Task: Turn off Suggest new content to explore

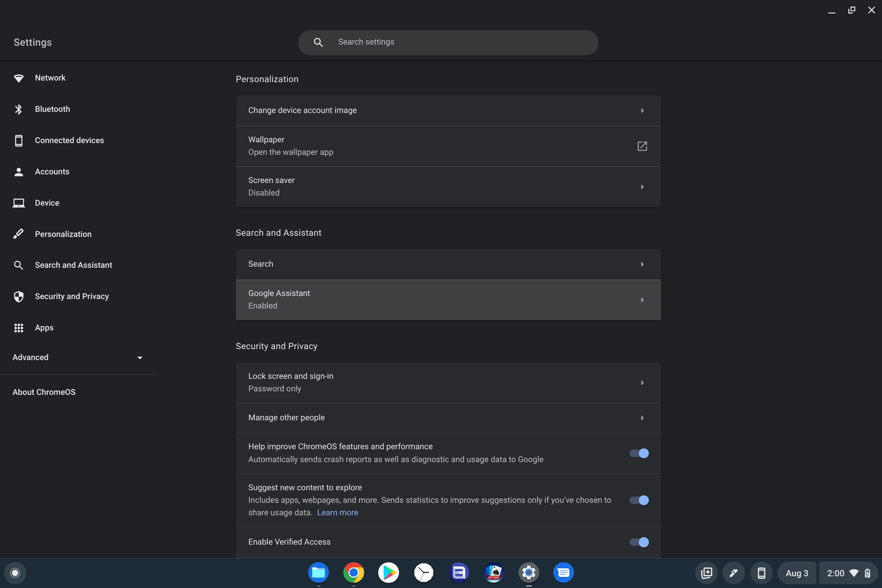Action: click(x=639, y=500)
